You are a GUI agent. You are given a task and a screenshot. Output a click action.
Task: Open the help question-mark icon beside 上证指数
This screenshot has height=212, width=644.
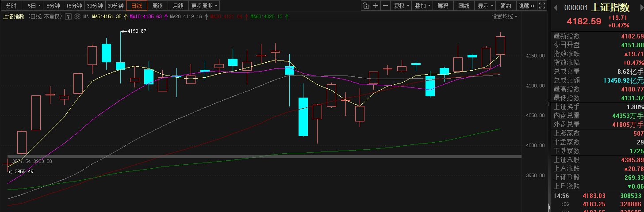click(68, 17)
